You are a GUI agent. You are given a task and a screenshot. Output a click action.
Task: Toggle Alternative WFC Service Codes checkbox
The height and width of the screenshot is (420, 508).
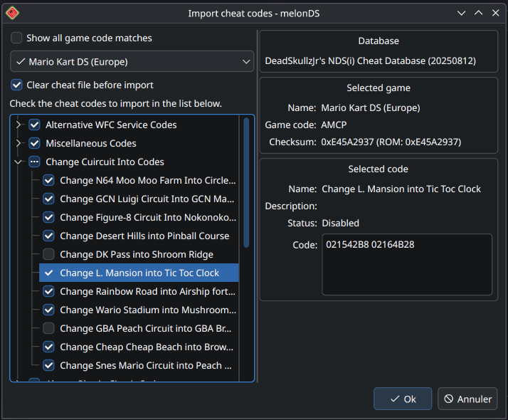(34, 125)
